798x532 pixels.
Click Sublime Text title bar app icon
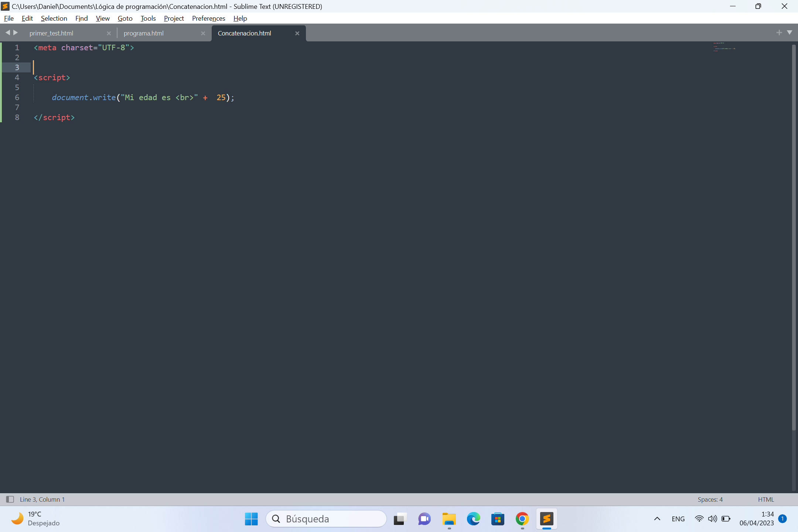5,6
